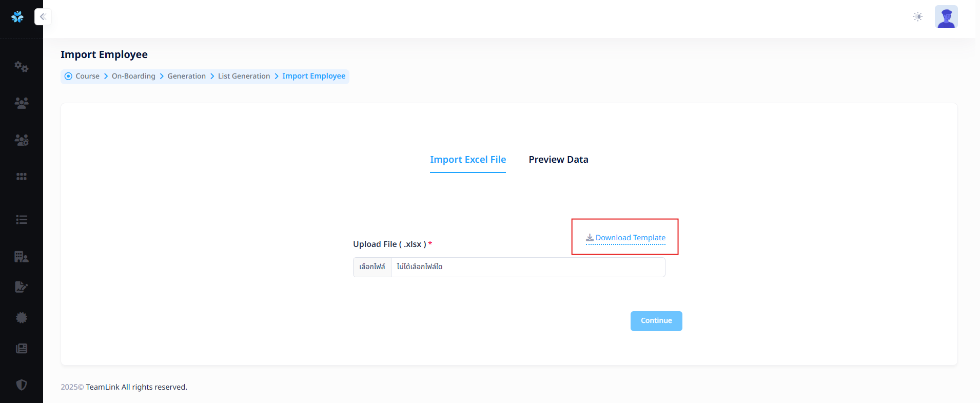
Task: Switch to the Preview Data tab
Action: pyautogui.click(x=558, y=160)
